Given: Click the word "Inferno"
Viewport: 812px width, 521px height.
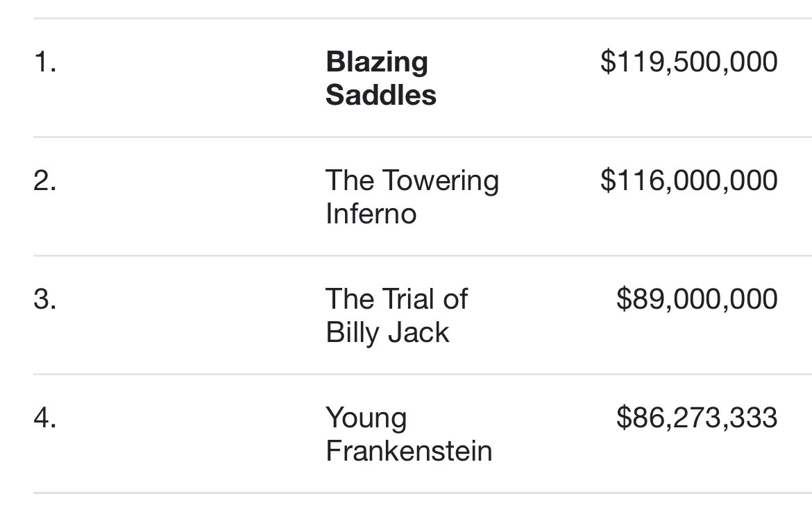Looking at the screenshot, I should pos(371,214).
